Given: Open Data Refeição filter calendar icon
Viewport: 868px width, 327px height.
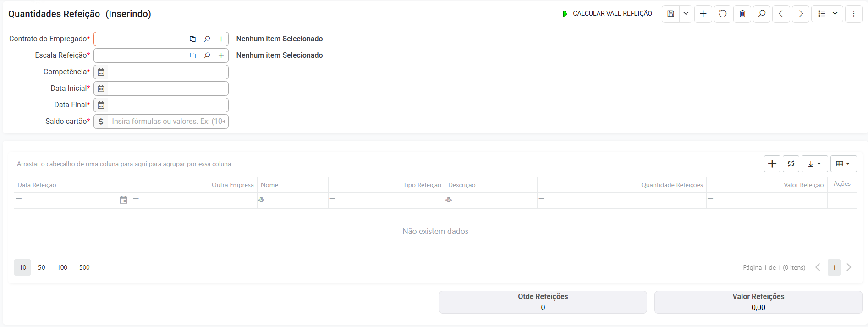Looking at the screenshot, I should (x=123, y=200).
